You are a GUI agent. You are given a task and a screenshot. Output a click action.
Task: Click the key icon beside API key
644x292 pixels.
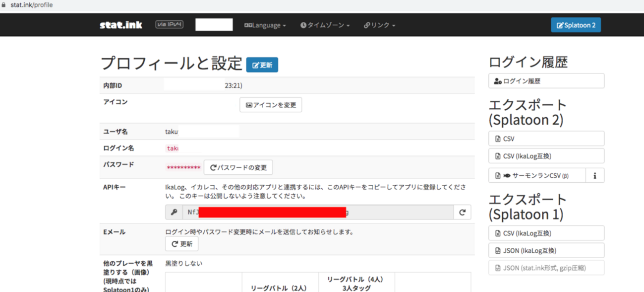[x=174, y=212]
